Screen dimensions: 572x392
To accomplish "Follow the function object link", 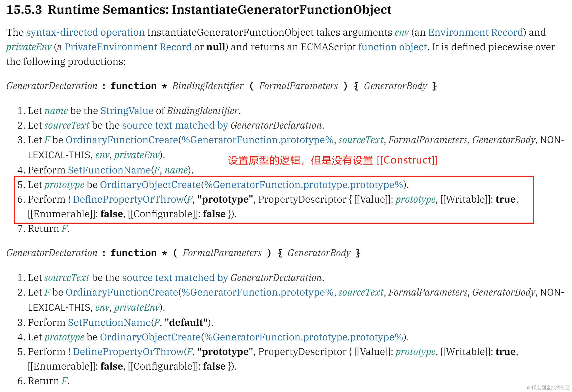I will tap(392, 47).
